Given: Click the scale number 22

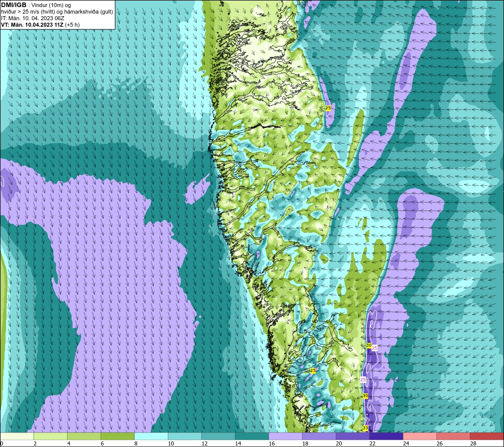Looking at the screenshot, I should tap(372, 443).
